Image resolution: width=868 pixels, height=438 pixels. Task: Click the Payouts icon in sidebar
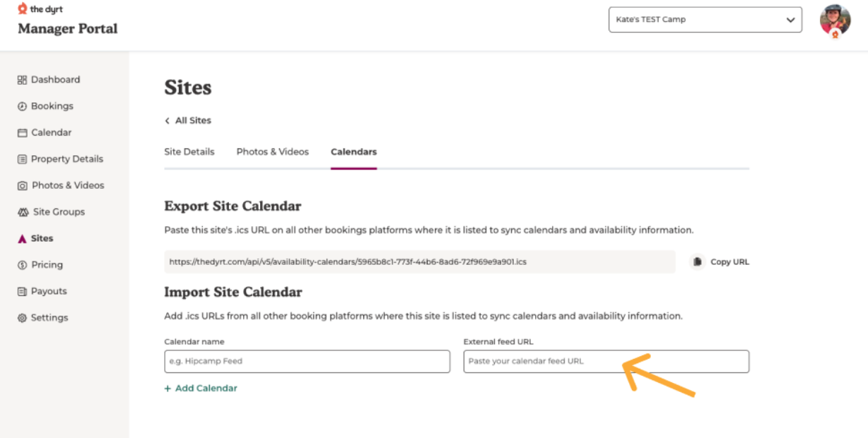tap(22, 291)
